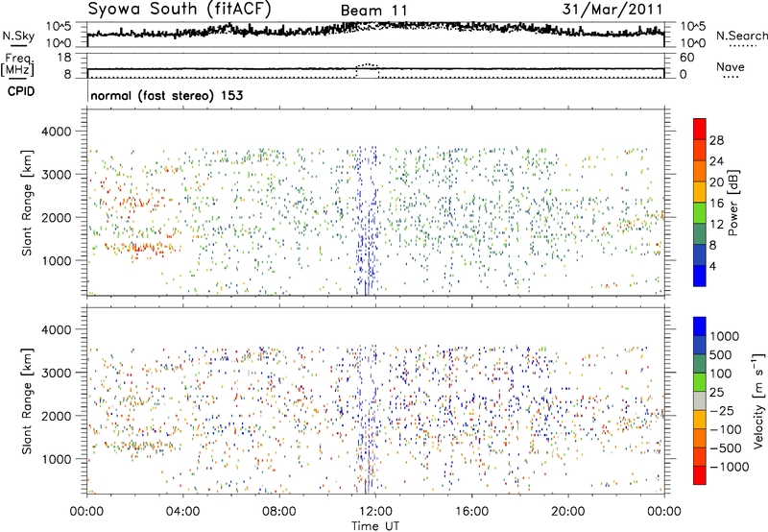The image size is (768, 532).
Task: Click the '18' frequency axis tick
Action: click(x=64, y=58)
